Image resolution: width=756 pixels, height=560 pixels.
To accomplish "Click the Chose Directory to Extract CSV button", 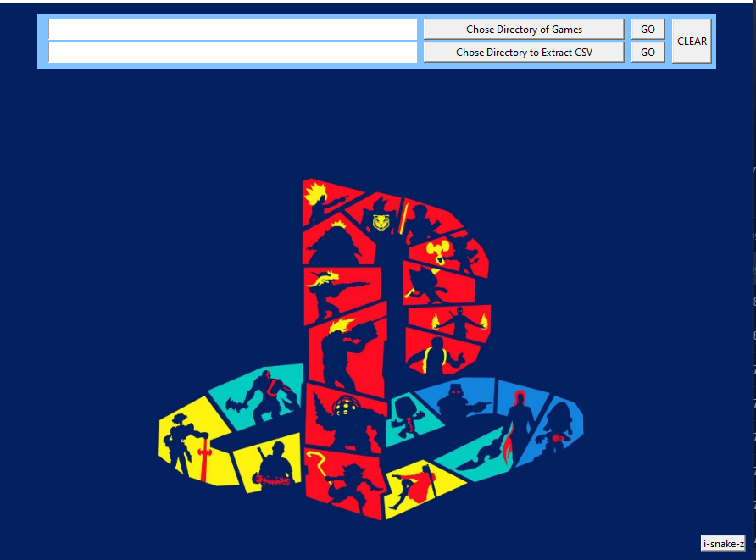I will click(524, 52).
